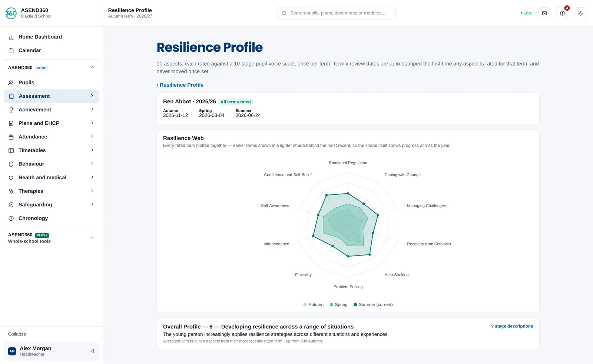Click the Chronology clock icon

click(11, 218)
